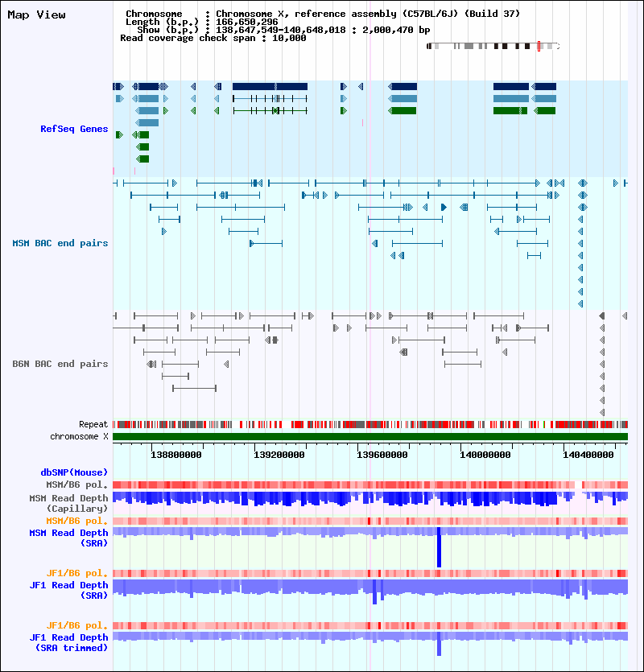This screenshot has width=644, height=672.
Task: Click the Repeat annotation color bar
Action: (x=370, y=425)
